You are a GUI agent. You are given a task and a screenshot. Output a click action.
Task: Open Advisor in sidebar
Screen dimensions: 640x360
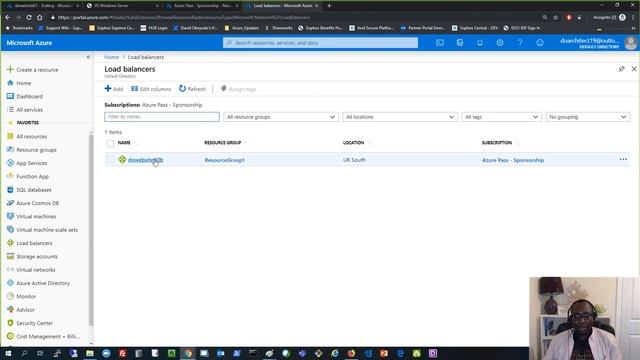click(21, 310)
